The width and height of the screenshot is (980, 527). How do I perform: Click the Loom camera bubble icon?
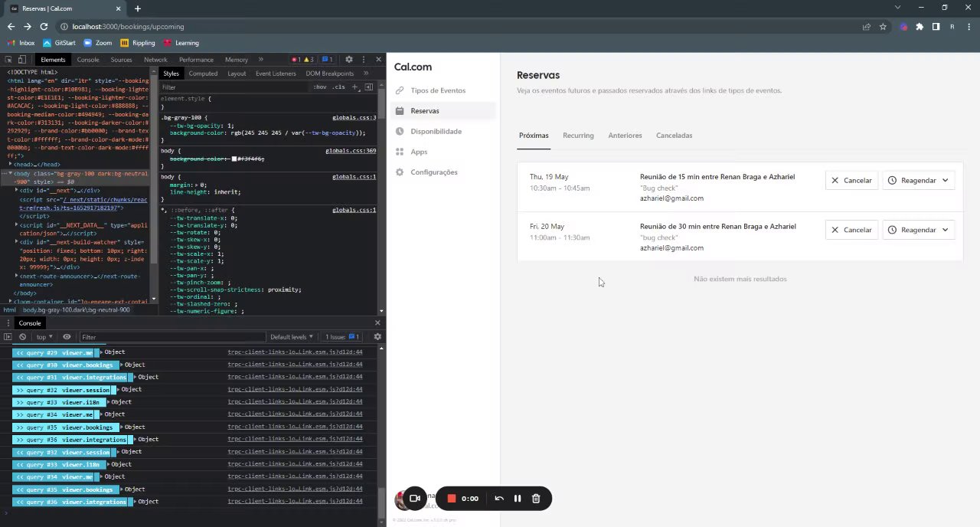click(414, 498)
